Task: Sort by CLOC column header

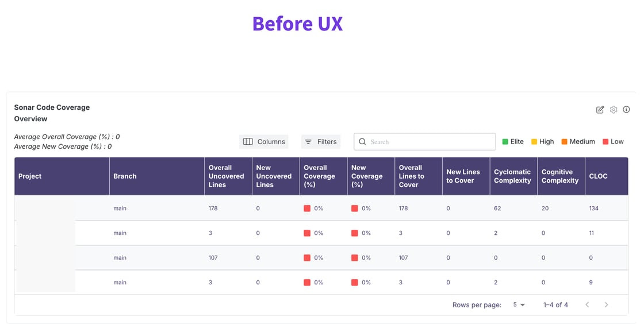Action: tap(598, 176)
